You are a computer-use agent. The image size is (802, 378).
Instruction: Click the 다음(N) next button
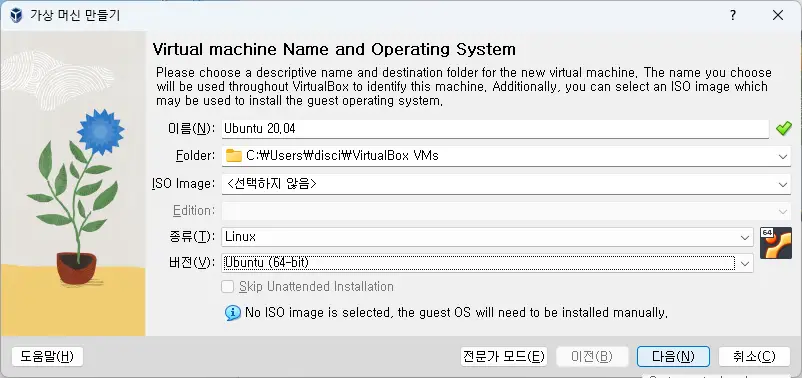tap(673, 357)
